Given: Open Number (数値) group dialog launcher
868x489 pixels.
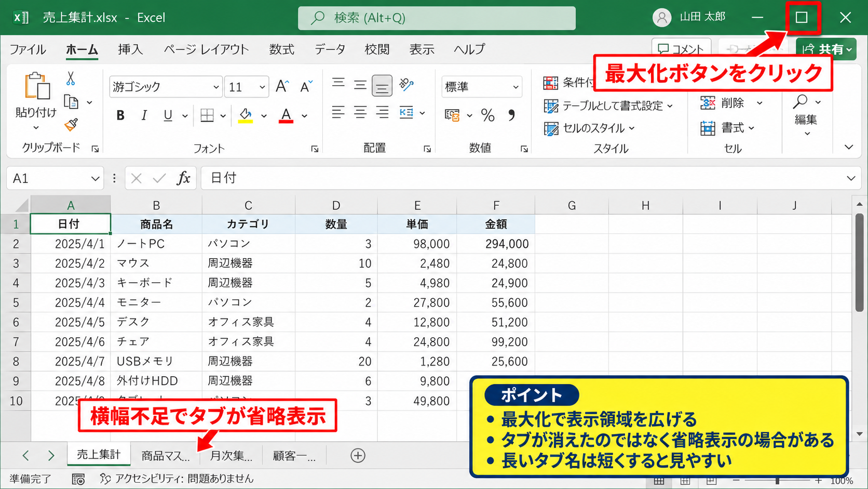Looking at the screenshot, I should click(x=524, y=149).
